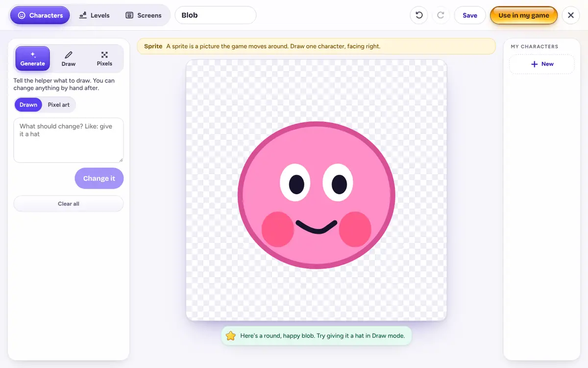Click 'Clear all' button
Viewport: 588px width, 368px height.
tap(69, 204)
